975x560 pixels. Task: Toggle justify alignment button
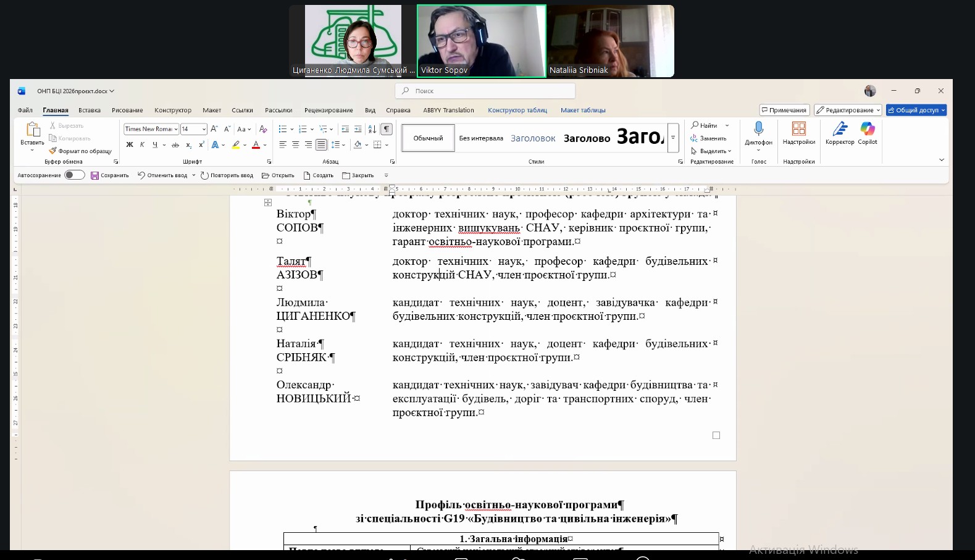[321, 145]
